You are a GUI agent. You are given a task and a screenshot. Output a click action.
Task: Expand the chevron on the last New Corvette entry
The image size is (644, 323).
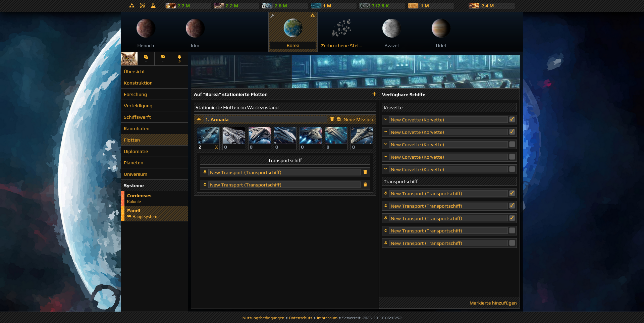point(386,169)
